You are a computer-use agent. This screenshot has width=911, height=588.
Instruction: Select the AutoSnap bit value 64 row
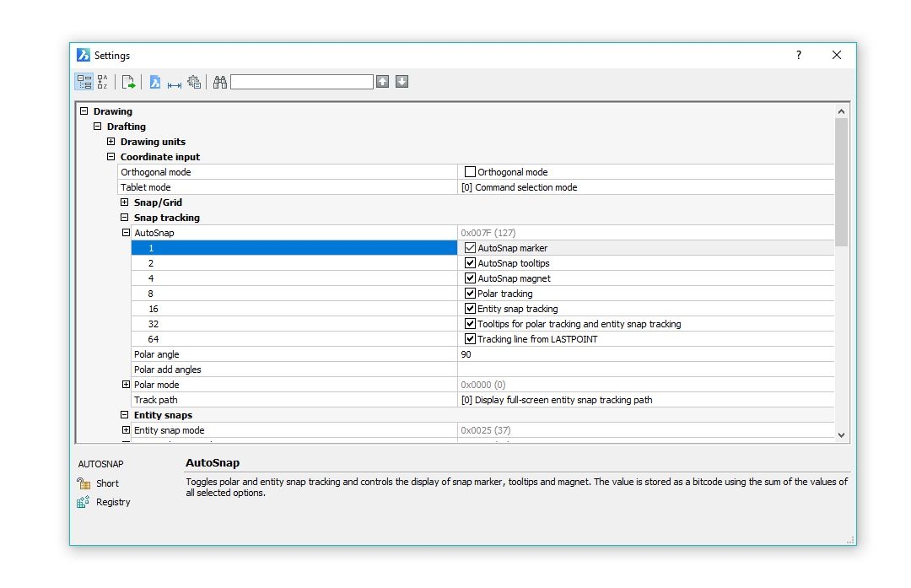coord(294,339)
